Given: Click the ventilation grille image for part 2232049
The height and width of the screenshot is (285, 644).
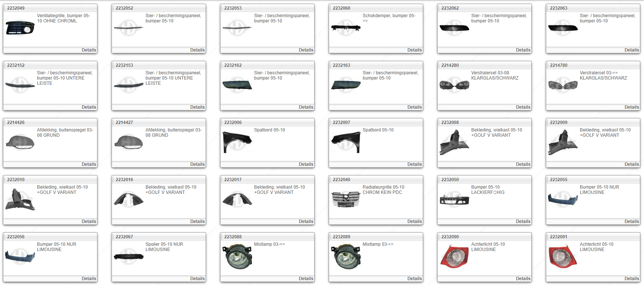Looking at the screenshot, I should coord(20,28).
